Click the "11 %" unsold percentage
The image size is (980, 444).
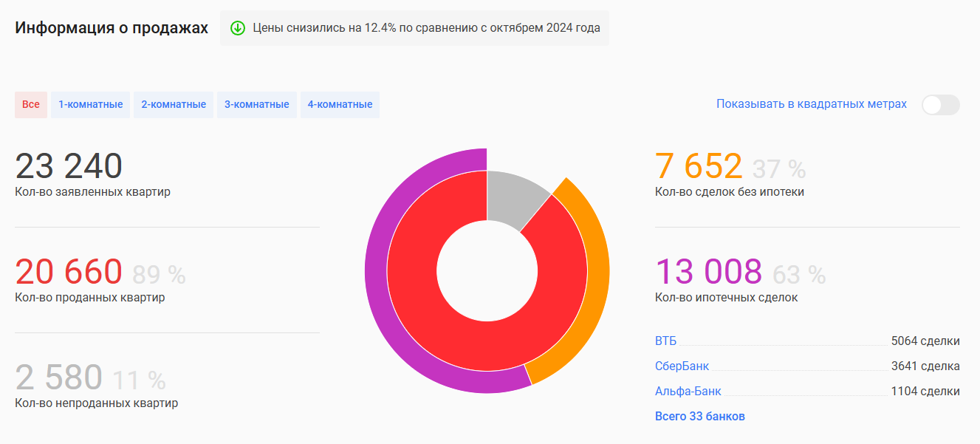tap(139, 380)
